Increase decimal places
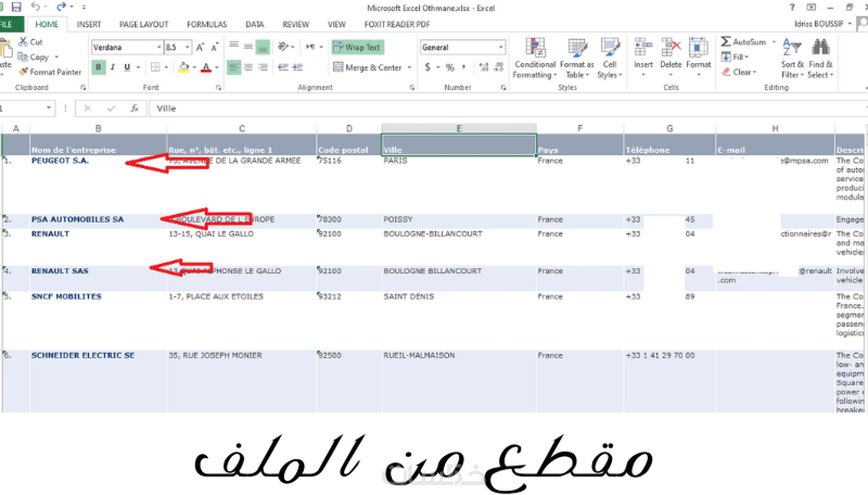The width and height of the screenshot is (868, 495). [x=484, y=67]
